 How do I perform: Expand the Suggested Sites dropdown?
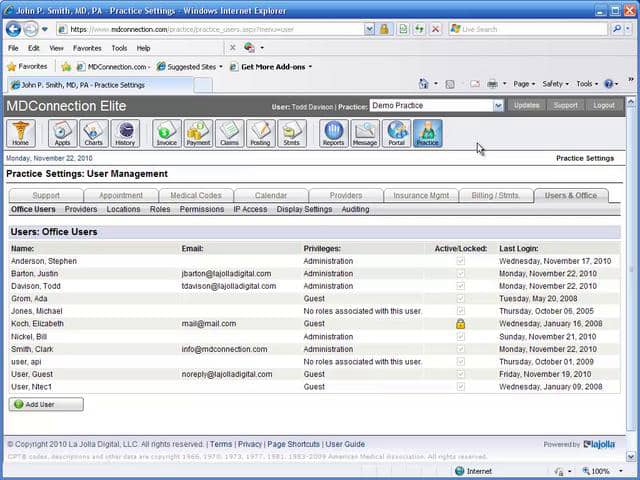click(x=221, y=67)
